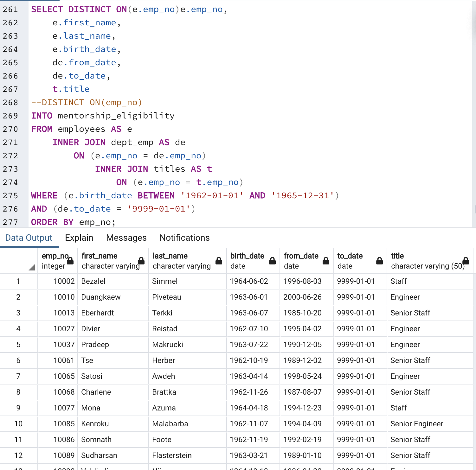Click the lock icon on title column
The width and height of the screenshot is (476, 470).
(465, 261)
